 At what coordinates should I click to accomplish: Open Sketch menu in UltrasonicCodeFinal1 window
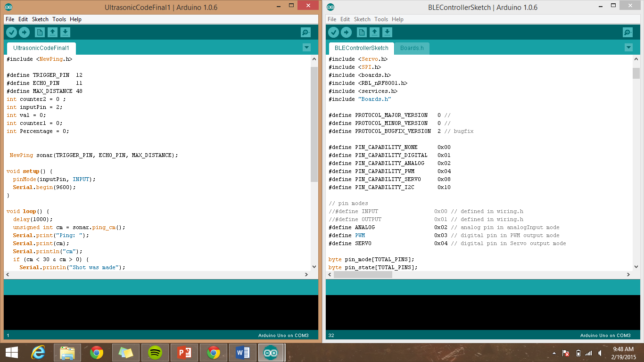coord(40,19)
